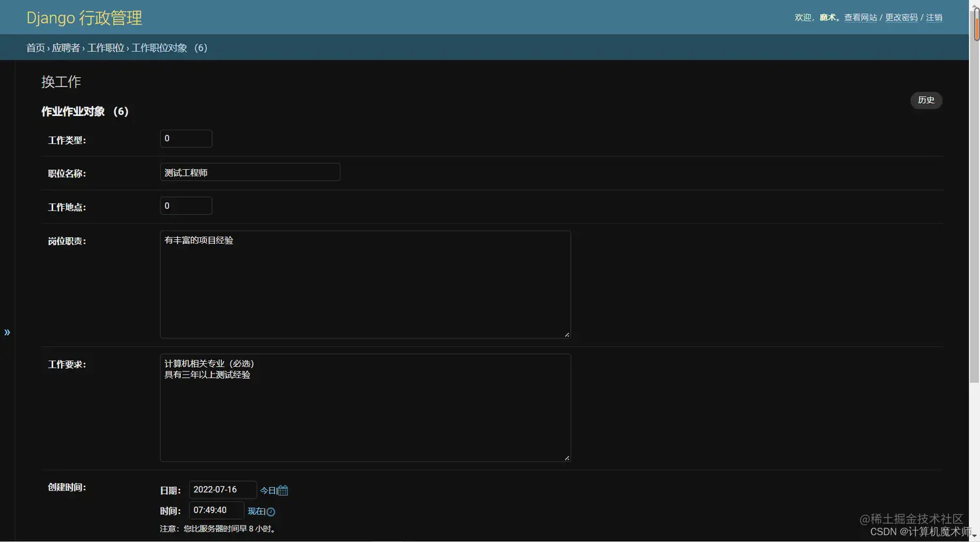Click the 历史 button
980x542 pixels.
(x=926, y=100)
